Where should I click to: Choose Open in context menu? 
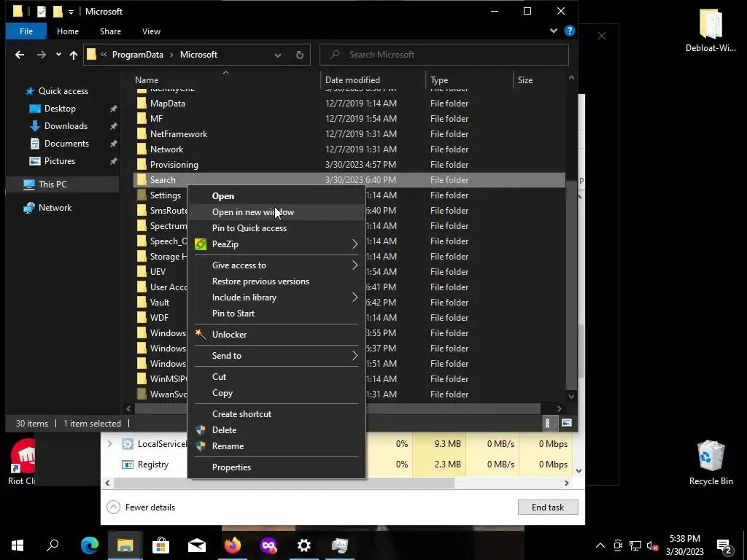(276, 196)
